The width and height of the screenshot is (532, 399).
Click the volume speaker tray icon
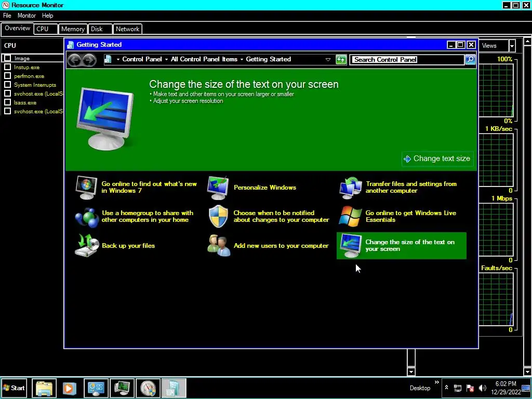point(482,388)
